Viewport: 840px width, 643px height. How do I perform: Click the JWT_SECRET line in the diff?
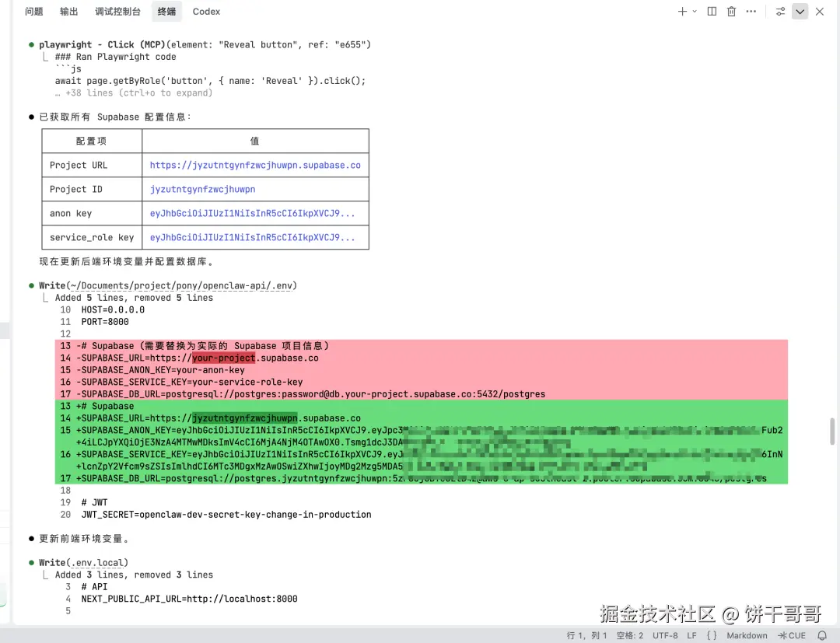point(226,515)
